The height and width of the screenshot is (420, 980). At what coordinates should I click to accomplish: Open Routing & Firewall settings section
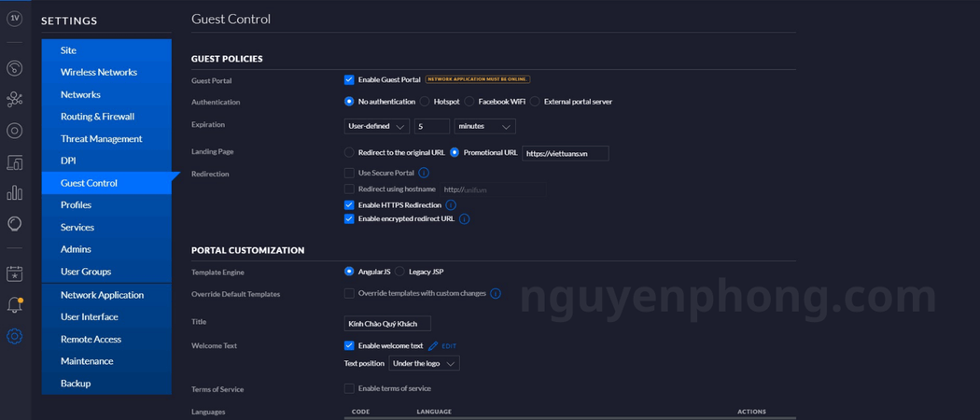pos(97,117)
